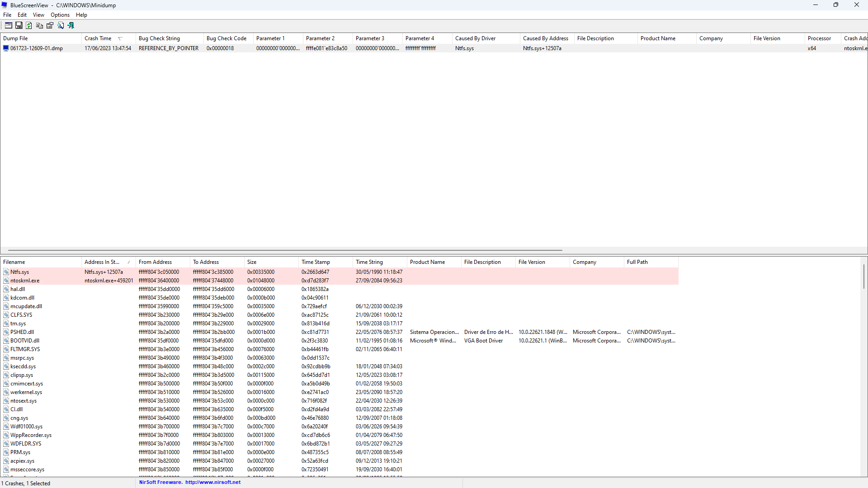Open Find using the magnifier toolbar icon
The image size is (868, 488).
click(61, 25)
